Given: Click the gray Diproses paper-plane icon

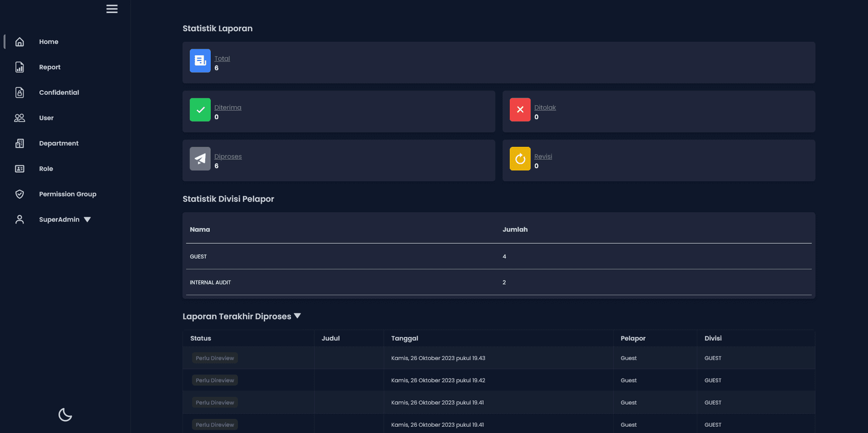Looking at the screenshot, I should 200,159.
